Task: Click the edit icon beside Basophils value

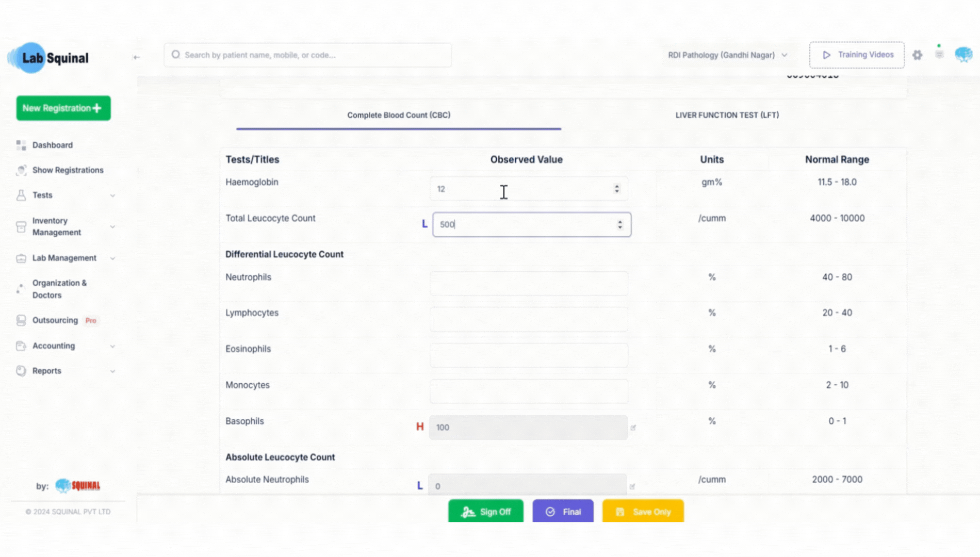Action: 633,428
